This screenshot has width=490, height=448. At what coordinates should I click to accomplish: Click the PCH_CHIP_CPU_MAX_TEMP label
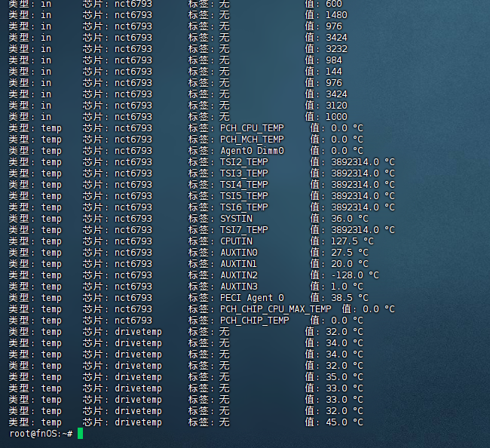click(x=276, y=309)
